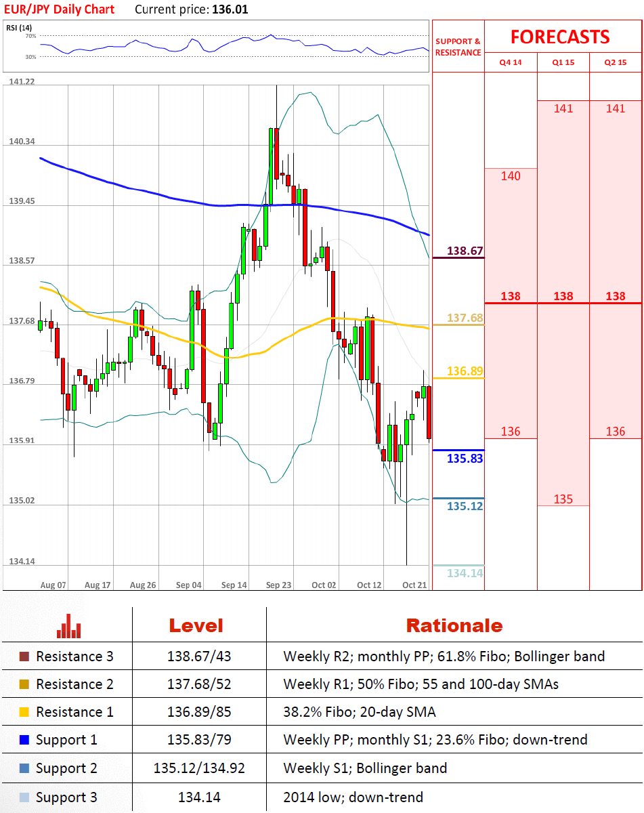
Task: Click the Resistance 3 dark red color square
Action: 24,656
